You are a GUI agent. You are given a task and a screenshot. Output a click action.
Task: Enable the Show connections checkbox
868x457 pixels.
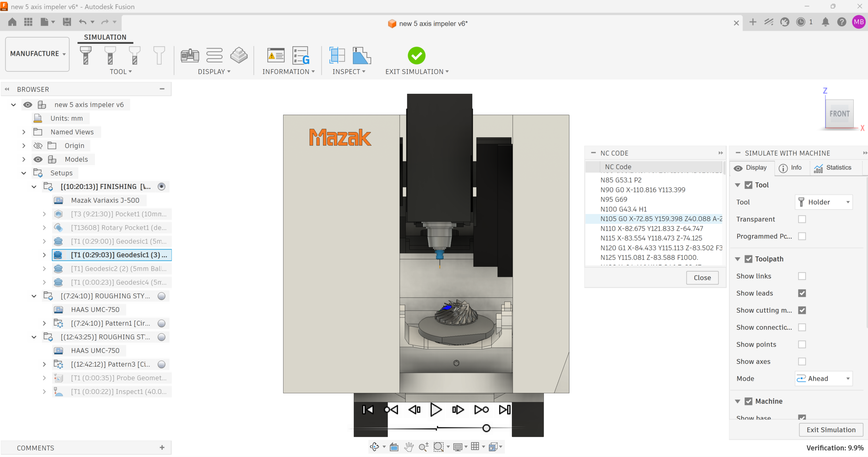click(x=802, y=327)
